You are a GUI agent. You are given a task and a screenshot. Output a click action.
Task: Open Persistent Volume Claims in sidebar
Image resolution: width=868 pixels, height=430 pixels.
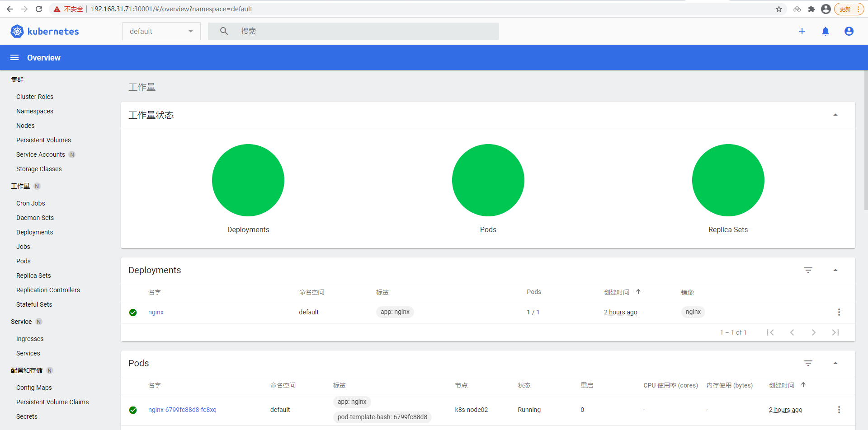(x=52, y=402)
